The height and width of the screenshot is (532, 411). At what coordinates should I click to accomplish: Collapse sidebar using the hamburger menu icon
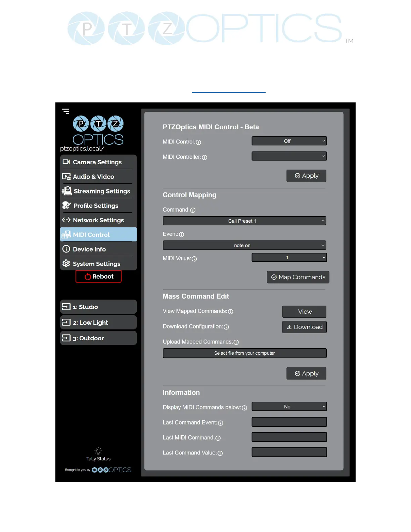point(65,111)
